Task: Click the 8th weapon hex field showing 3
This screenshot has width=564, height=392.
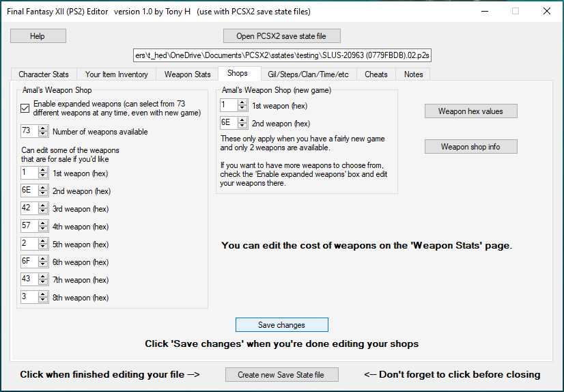Action: 29,297
